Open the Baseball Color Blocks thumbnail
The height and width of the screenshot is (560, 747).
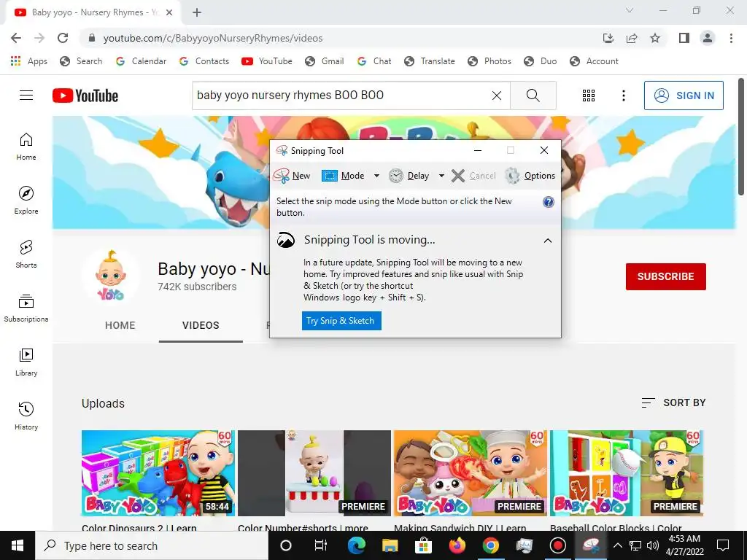click(627, 473)
